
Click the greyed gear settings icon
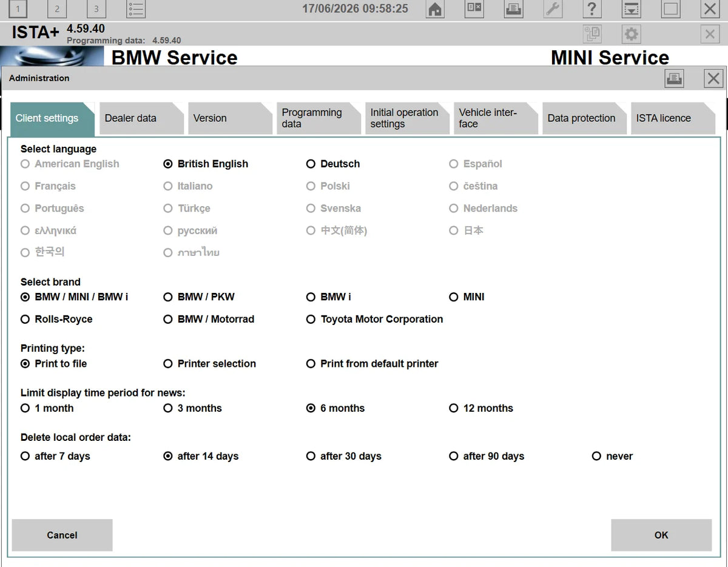632,34
